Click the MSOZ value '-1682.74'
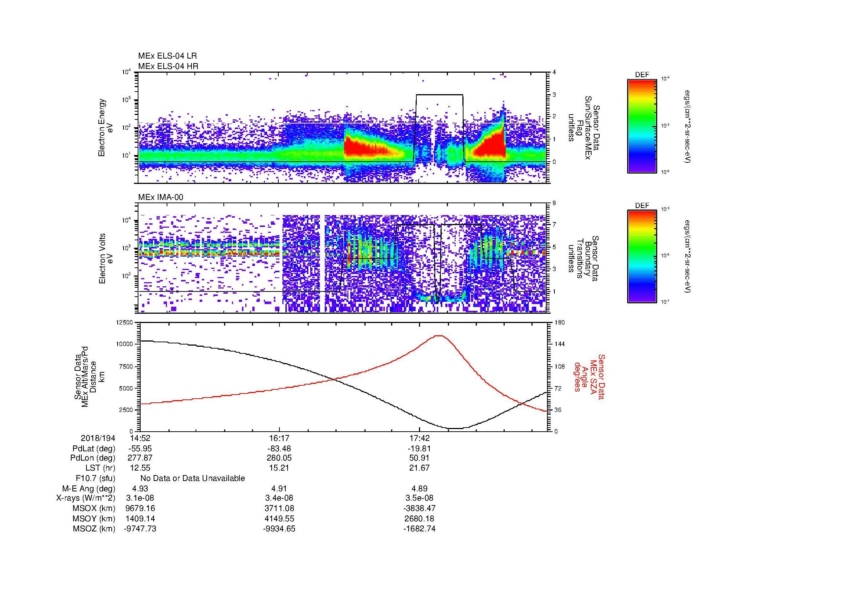The image size is (868, 613). click(x=419, y=529)
